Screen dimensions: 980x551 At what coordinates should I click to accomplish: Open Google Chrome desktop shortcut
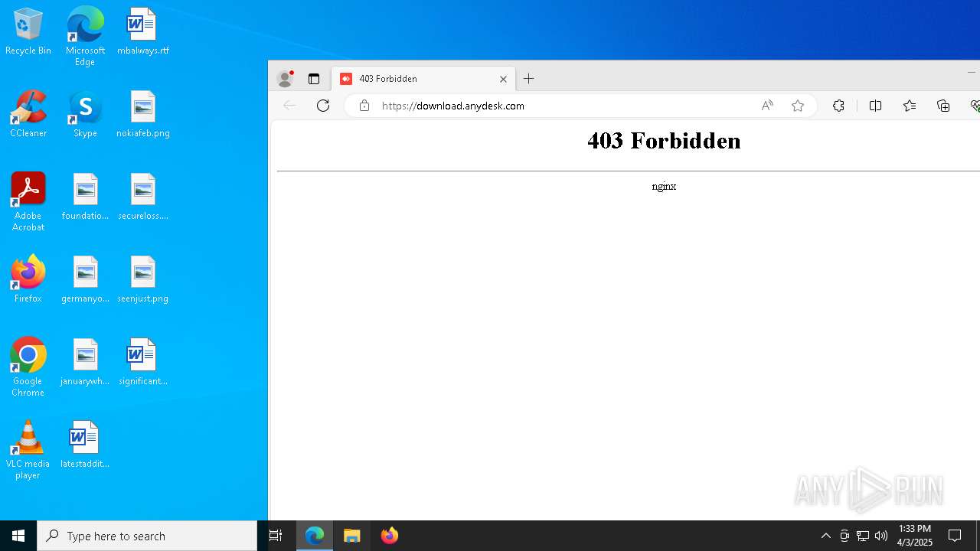click(28, 367)
